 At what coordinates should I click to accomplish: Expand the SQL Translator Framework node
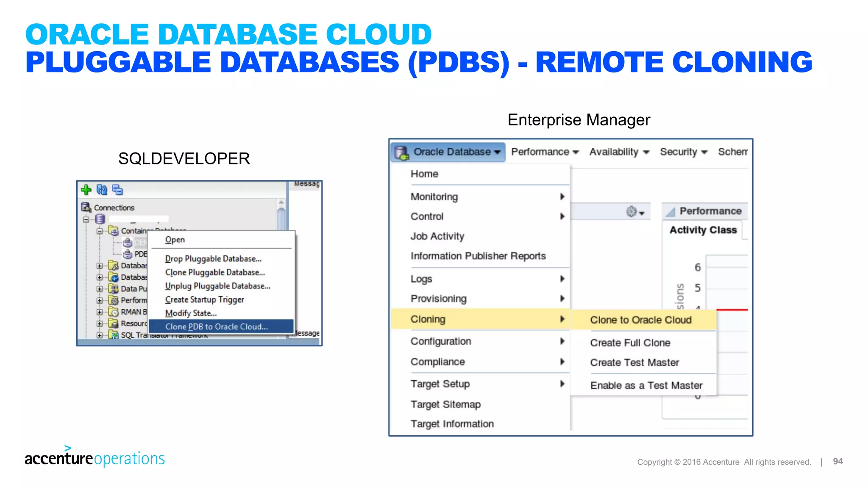100,335
